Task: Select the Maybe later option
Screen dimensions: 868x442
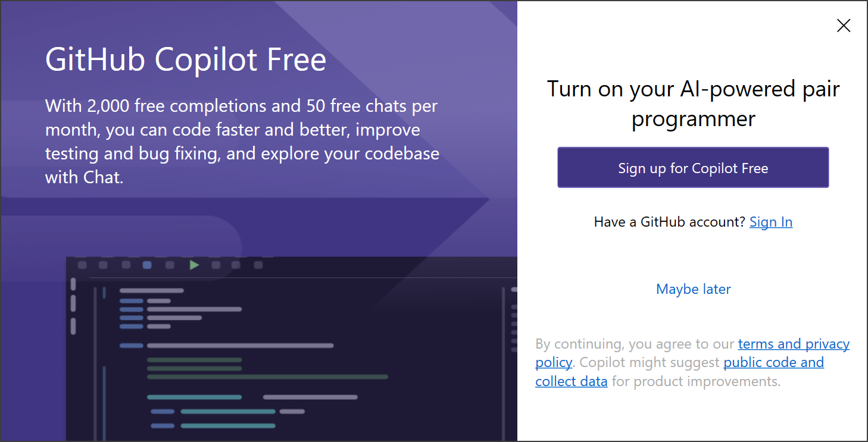Action: click(x=693, y=289)
